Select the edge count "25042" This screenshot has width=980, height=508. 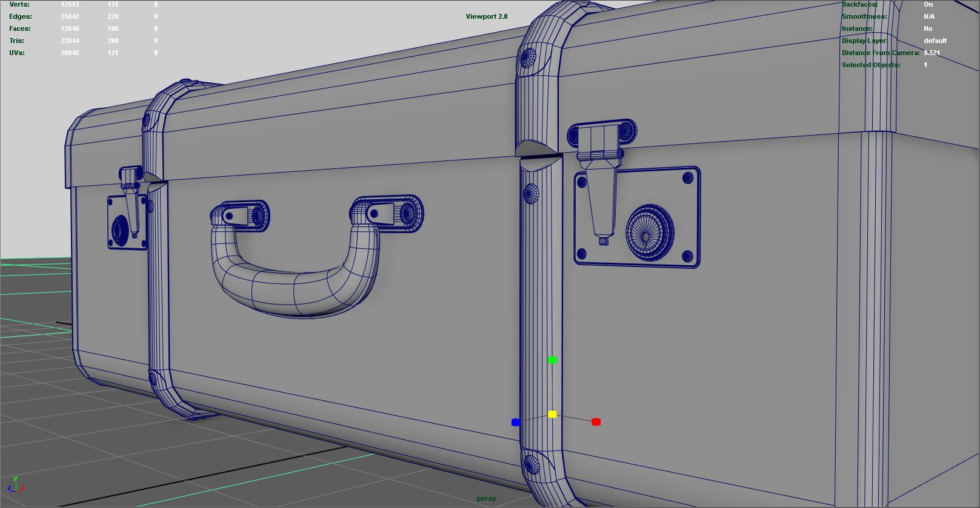[70, 16]
